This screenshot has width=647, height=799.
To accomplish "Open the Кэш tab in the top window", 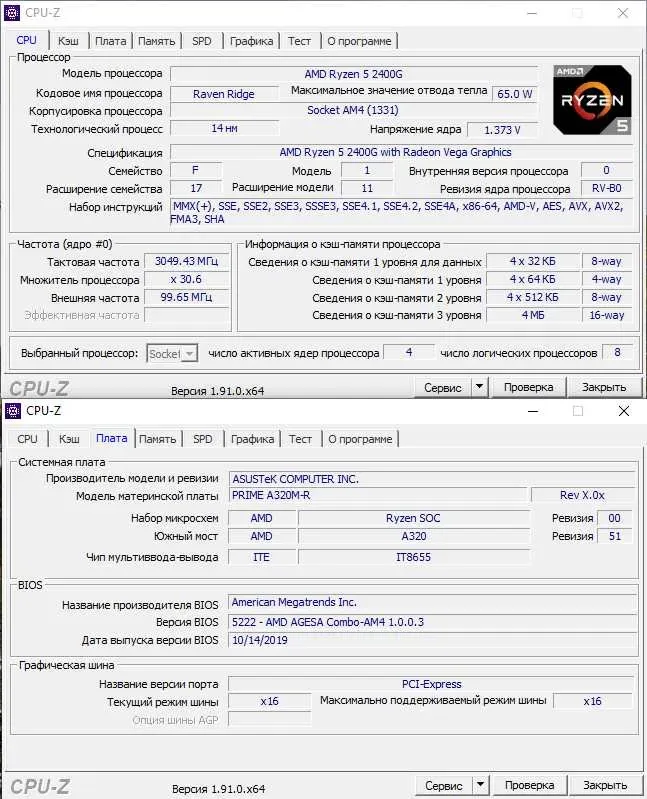I will click(x=68, y=41).
